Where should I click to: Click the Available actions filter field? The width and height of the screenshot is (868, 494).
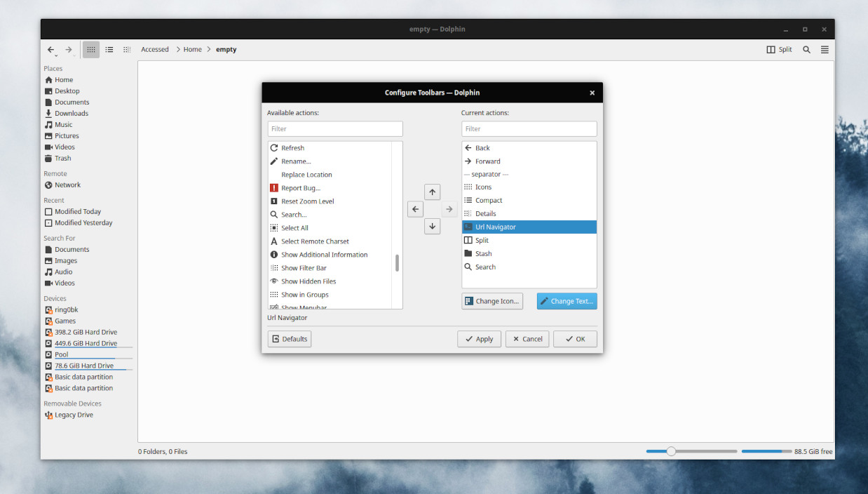335,129
